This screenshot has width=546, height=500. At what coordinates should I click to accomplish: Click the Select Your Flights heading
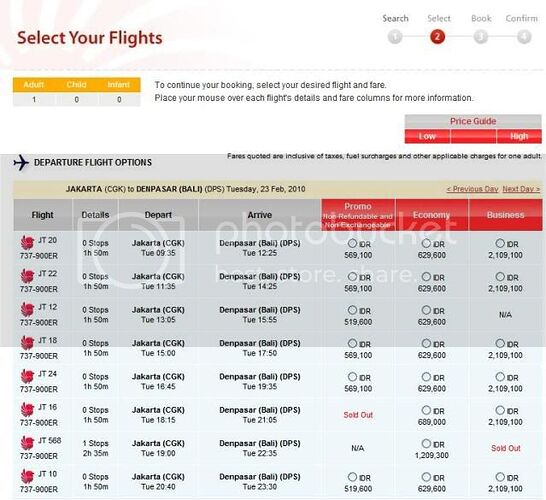pos(90,38)
